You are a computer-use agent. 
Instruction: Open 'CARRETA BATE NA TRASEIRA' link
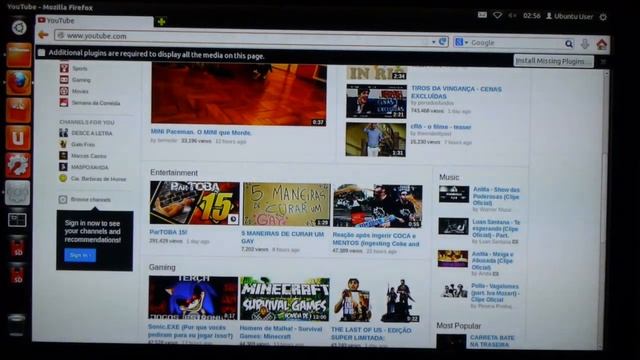pos(492,341)
